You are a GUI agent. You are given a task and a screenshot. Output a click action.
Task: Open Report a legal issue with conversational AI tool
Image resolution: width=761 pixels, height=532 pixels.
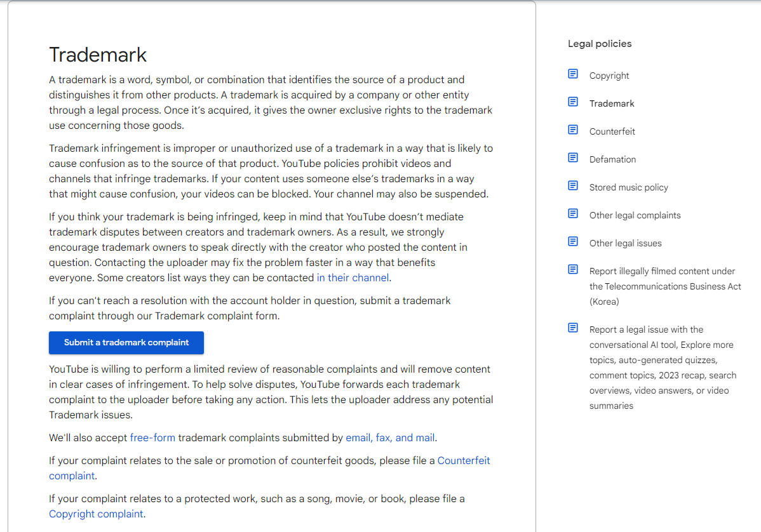click(663, 368)
